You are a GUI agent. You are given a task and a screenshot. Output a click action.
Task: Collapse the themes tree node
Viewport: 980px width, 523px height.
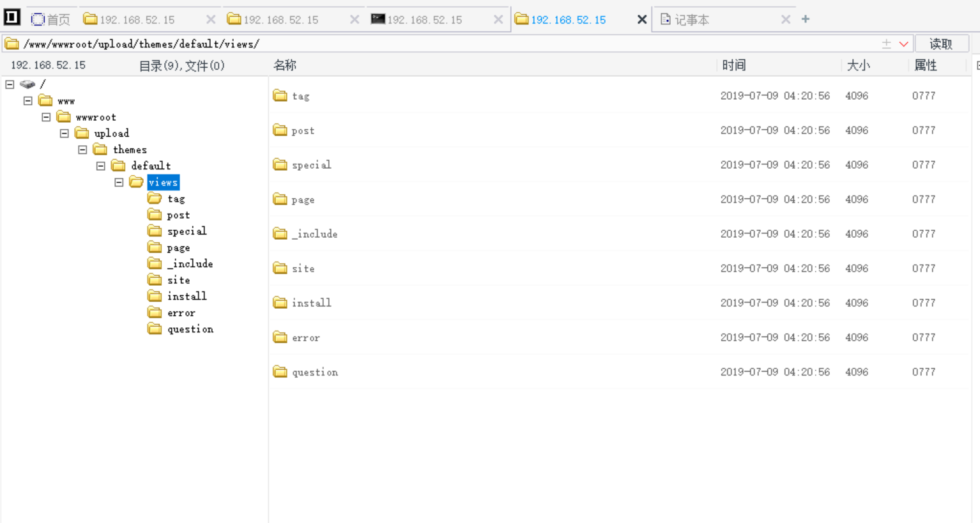[82, 150]
